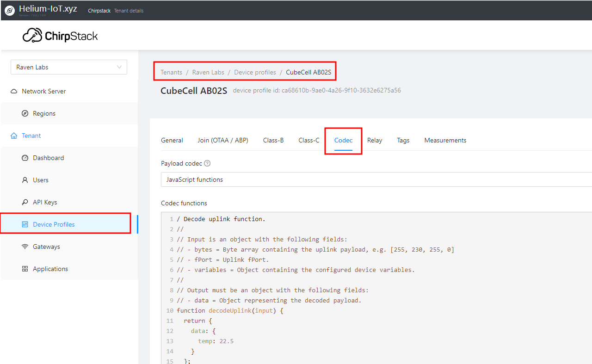The width and height of the screenshot is (592, 364).
Task: Click the Regions compass icon
Action: tap(25, 113)
